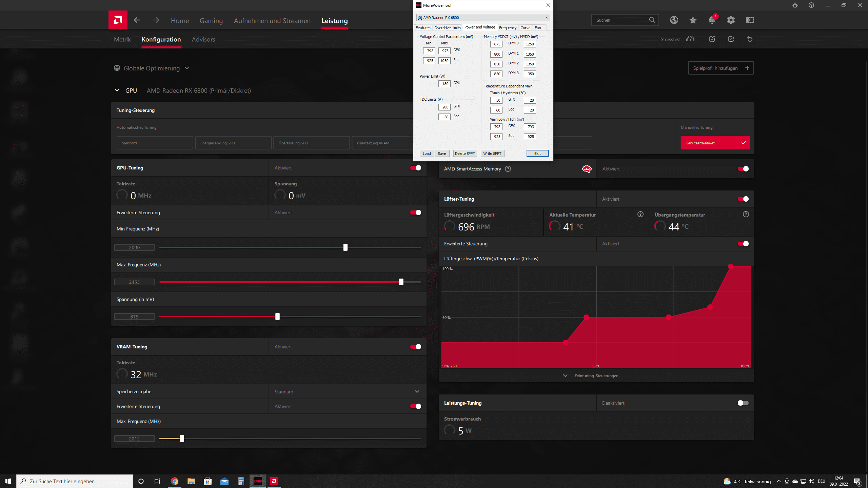This screenshot has width=868, height=488.
Task: Click the Power Limit GPU field in MorePowerTool
Action: click(445, 84)
